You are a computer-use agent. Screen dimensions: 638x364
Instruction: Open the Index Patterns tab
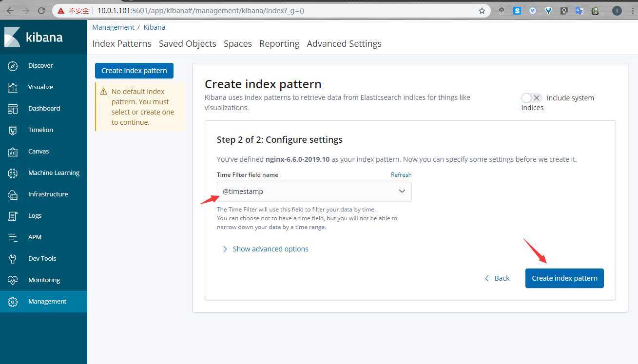[x=122, y=44]
